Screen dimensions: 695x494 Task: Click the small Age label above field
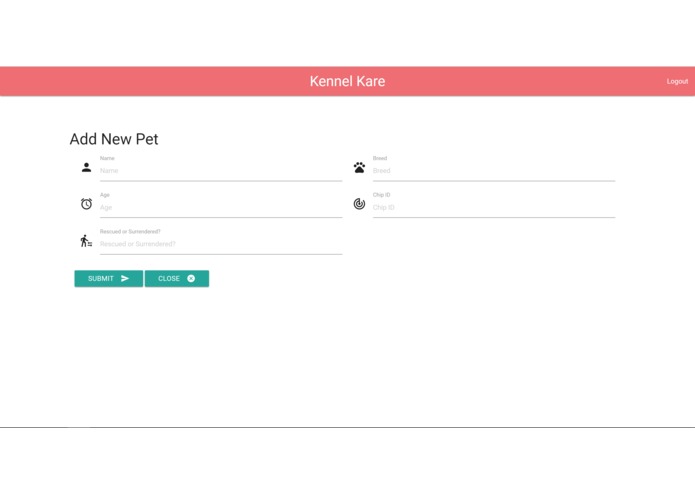coord(105,195)
